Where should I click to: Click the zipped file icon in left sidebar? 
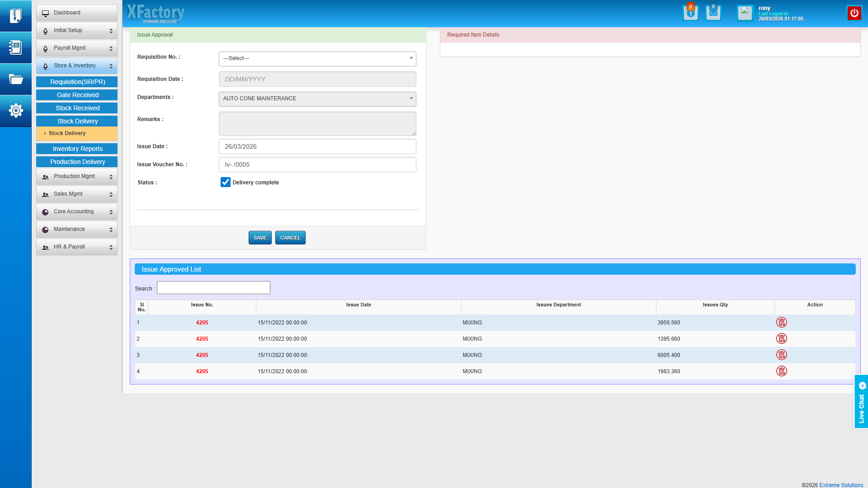tap(16, 16)
